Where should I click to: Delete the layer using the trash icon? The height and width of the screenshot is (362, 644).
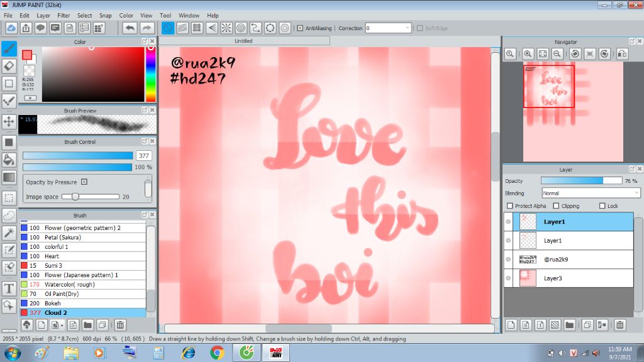tap(619, 325)
